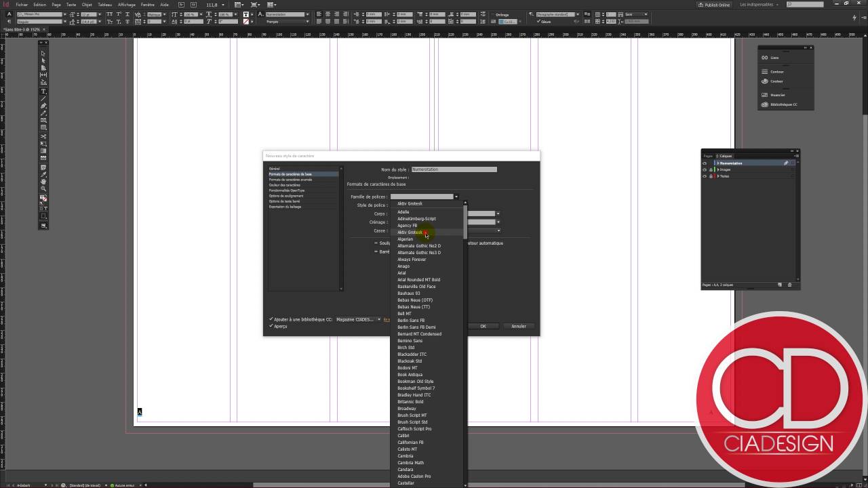The image size is (868, 488).
Task: Click the paragraph formatting controls icon
Action: [x=8, y=21]
